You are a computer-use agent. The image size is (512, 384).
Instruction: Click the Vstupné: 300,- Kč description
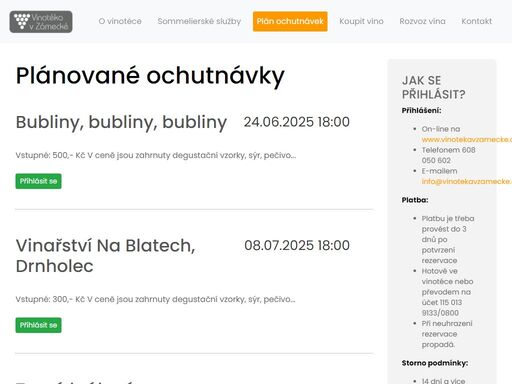coord(155,299)
